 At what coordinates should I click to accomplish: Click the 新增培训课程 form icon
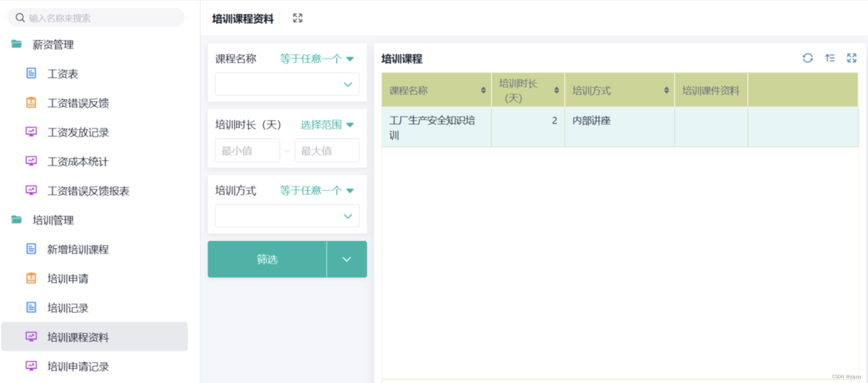click(x=31, y=249)
